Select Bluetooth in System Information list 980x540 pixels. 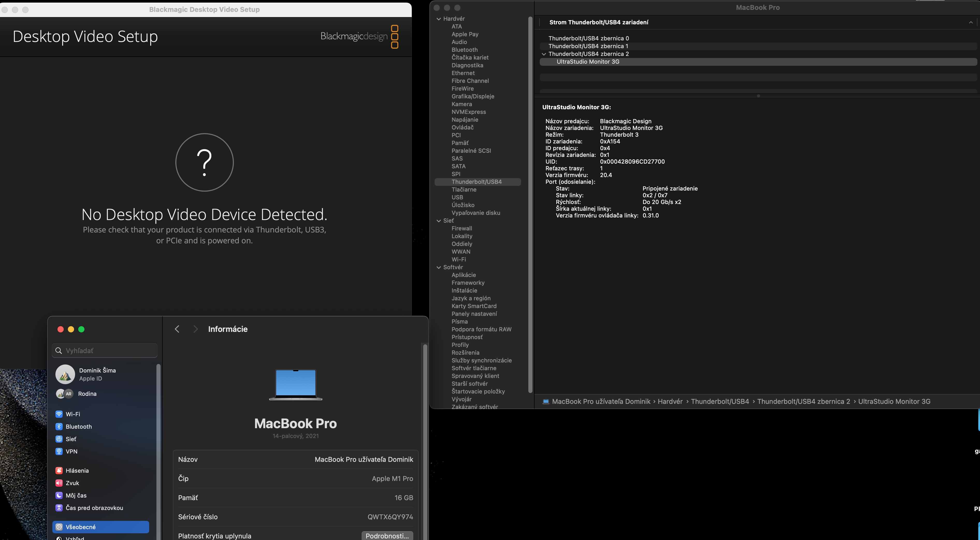464,50
